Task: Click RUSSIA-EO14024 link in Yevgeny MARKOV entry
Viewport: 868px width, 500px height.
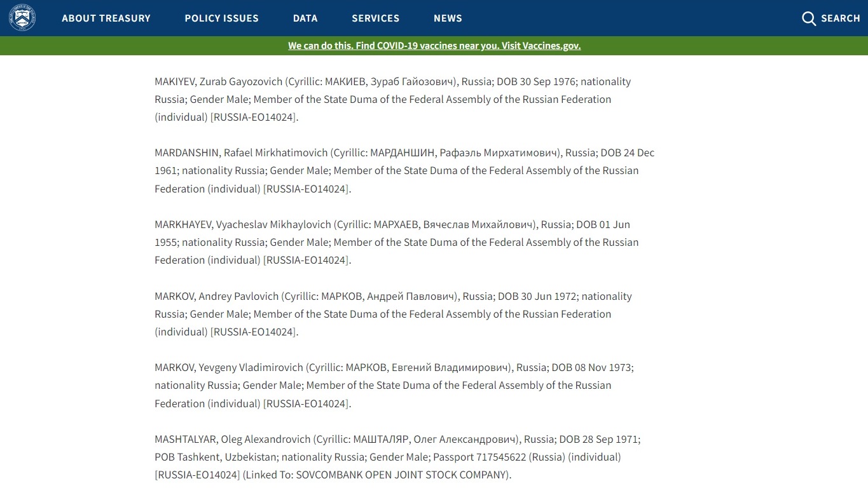Action: point(305,404)
